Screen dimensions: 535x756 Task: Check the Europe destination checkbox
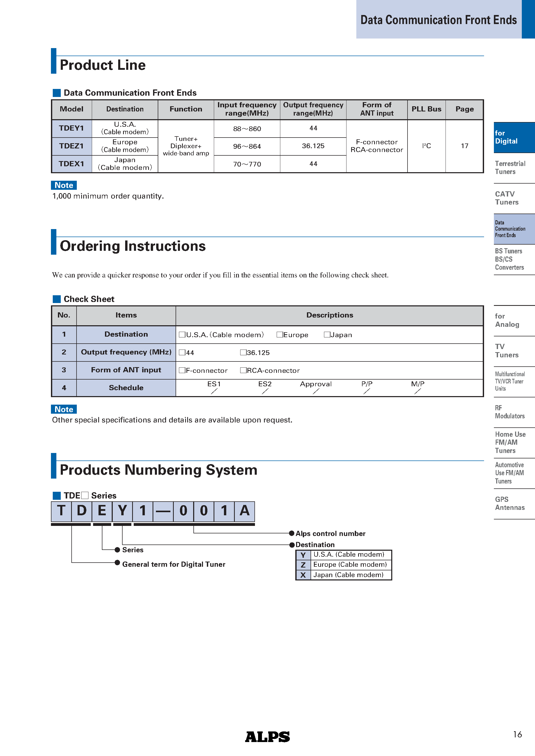280,335
